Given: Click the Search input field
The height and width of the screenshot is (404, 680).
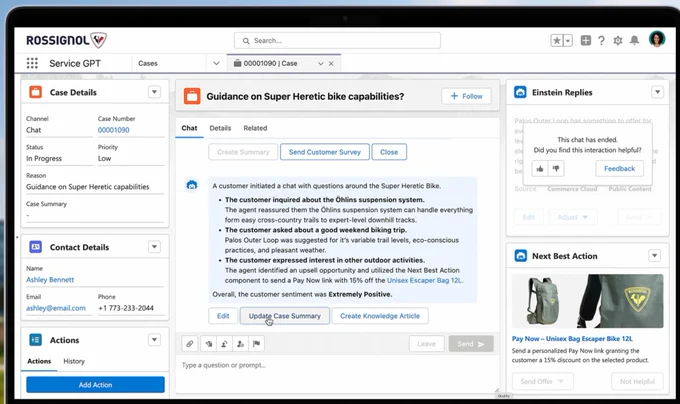Looking at the screenshot, I should (337, 40).
